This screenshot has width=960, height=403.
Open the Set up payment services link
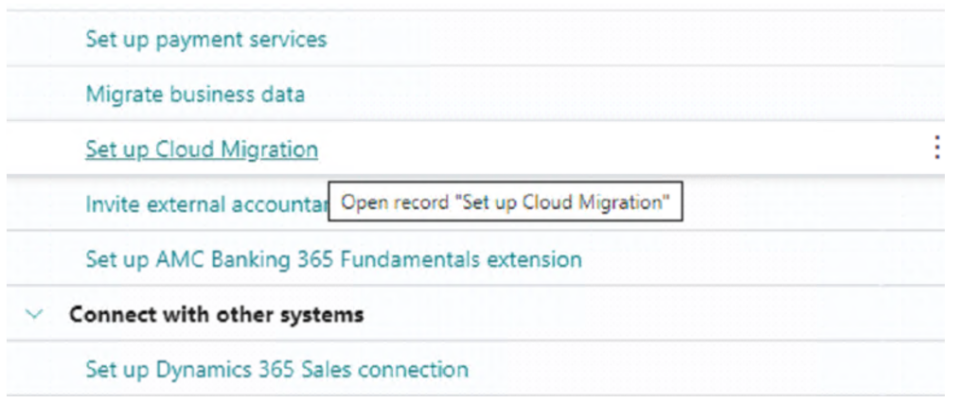(206, 40)
